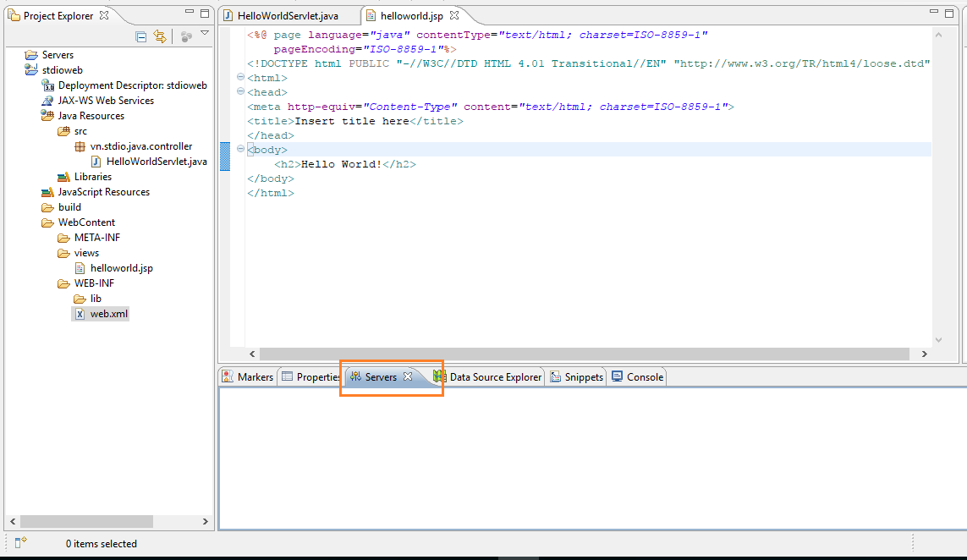Click editor horizontal scroll left arrow
Screen dimensions: 967x560
[x=252, y=354]
